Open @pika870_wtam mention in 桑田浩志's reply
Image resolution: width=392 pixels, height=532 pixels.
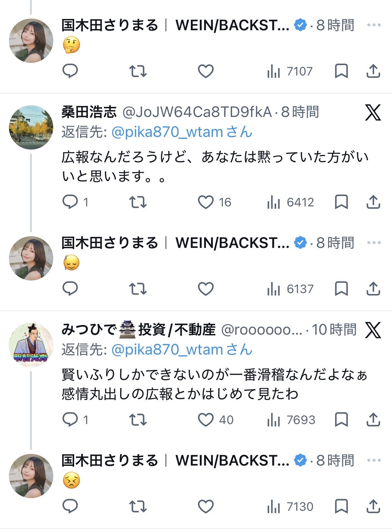tap(167, 132)
